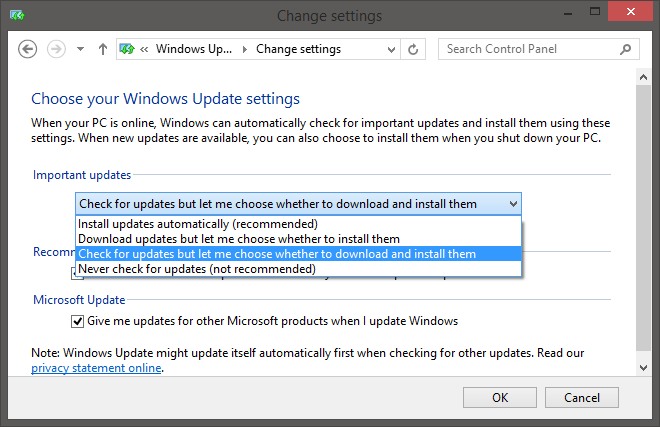
Task: Open the recent locations dropdown arrow
Action: tap(80, 49)
